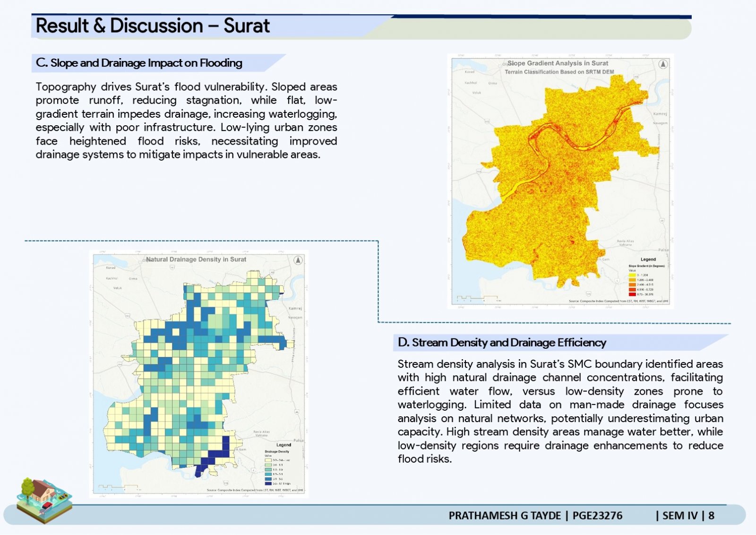Click the isometric flooded house illustration
This screenshot has width=756, height=535.
click(x=44, y=500)
